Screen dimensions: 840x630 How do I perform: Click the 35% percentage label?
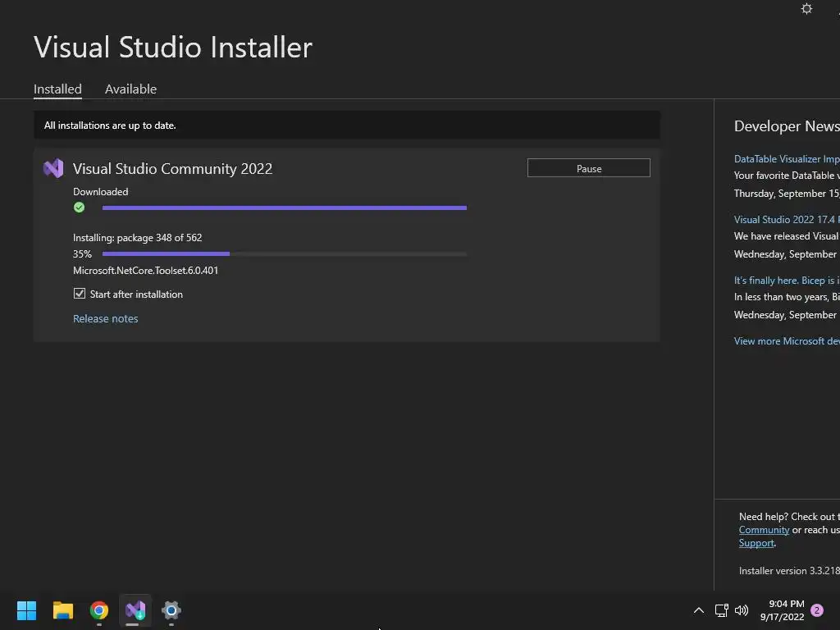point(83,254)
